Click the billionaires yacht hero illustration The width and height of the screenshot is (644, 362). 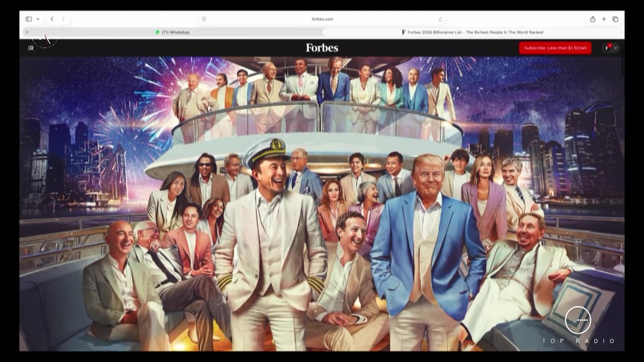pyautogui.click(x=322, y=204)
